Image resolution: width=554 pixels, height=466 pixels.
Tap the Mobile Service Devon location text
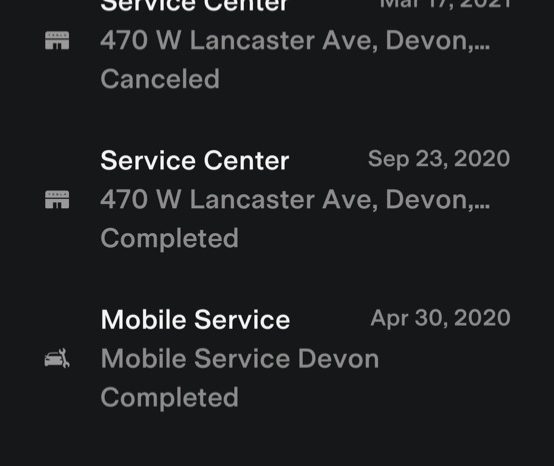tap(240, 359)
